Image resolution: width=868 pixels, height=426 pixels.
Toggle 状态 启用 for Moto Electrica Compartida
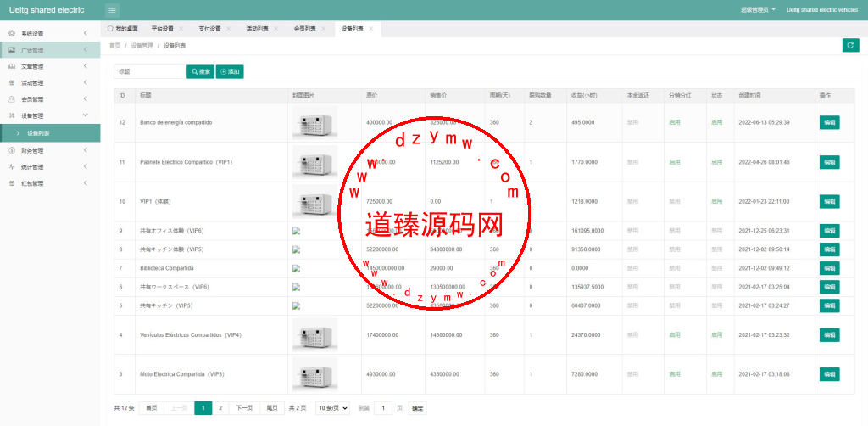717,374
